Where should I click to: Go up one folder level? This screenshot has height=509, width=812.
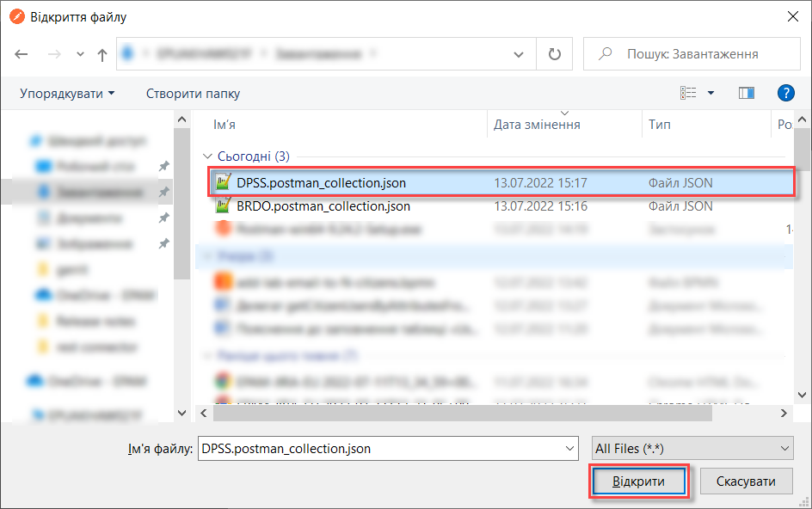[102, 54]
